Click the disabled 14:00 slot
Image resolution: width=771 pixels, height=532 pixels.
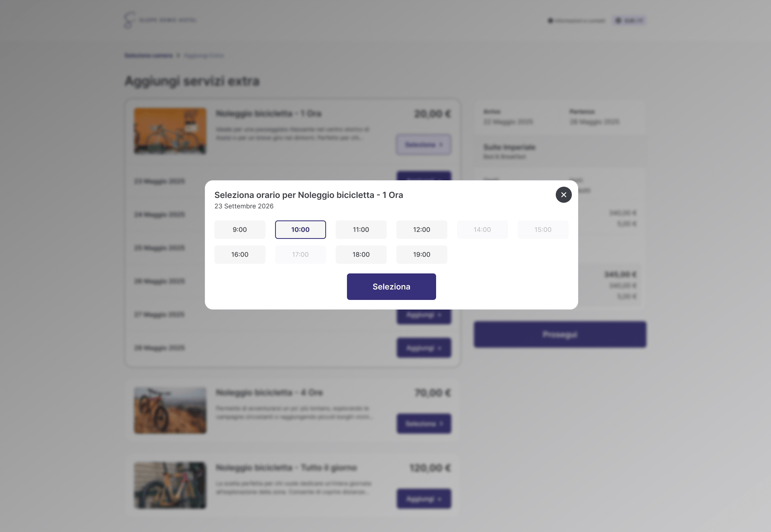pos(482,230)
